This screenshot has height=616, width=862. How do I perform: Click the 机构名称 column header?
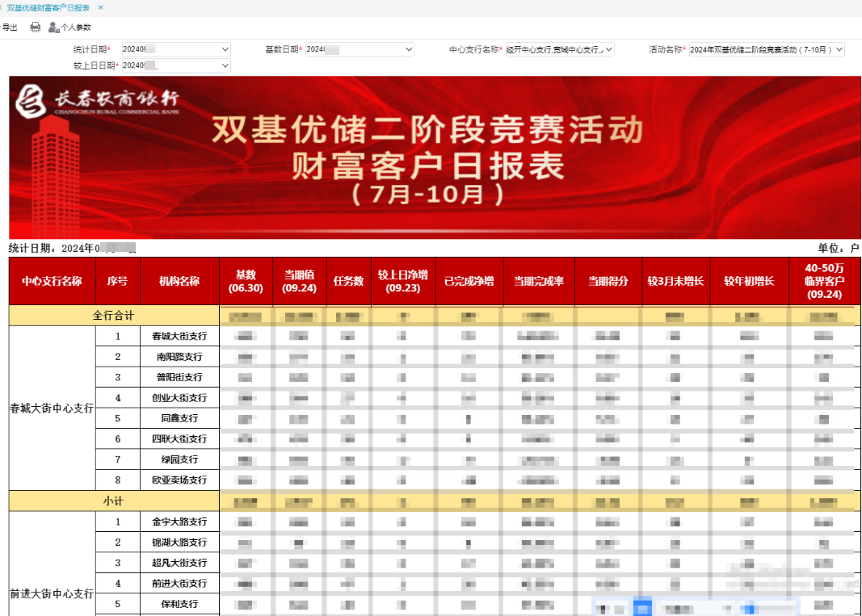point(180,281)
